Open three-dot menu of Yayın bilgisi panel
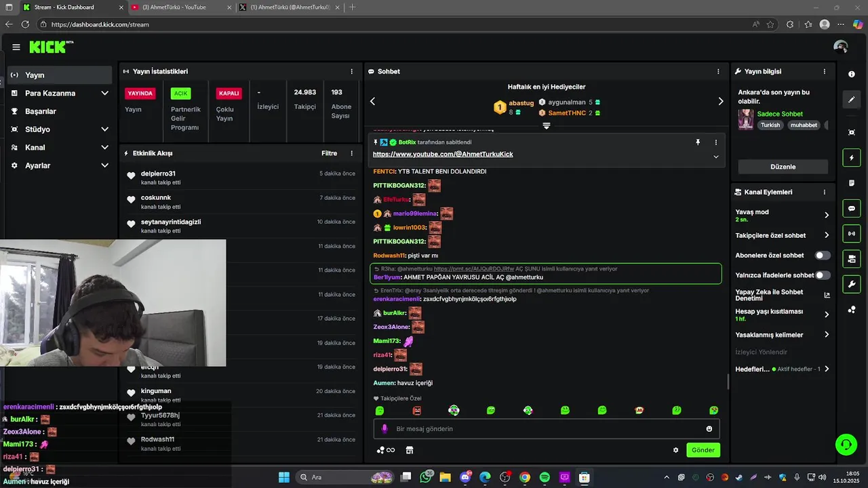868x488 pixels. point(825,71)
